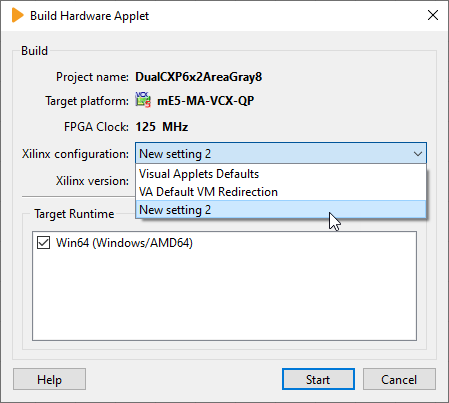
Task: Click the Win64 (Windows/AMD64) runtime label
Action: click(x=124, y=243)
